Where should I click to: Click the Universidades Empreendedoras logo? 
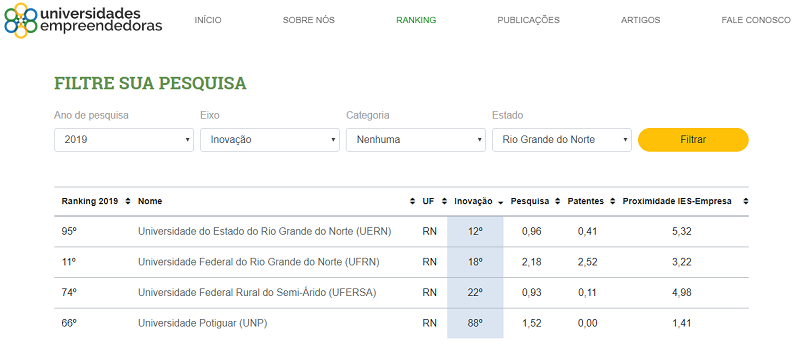pos(83,20)
